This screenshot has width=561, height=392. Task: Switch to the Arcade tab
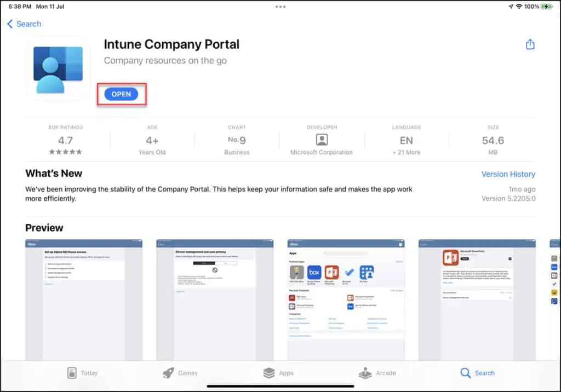(x=377, y=373)
